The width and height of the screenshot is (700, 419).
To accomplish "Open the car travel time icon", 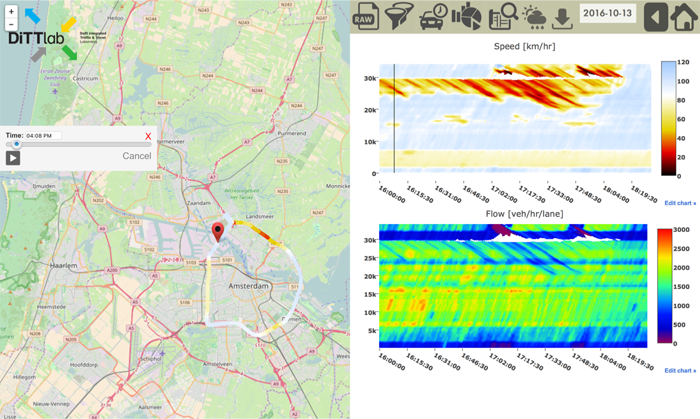I will point(432,17).
